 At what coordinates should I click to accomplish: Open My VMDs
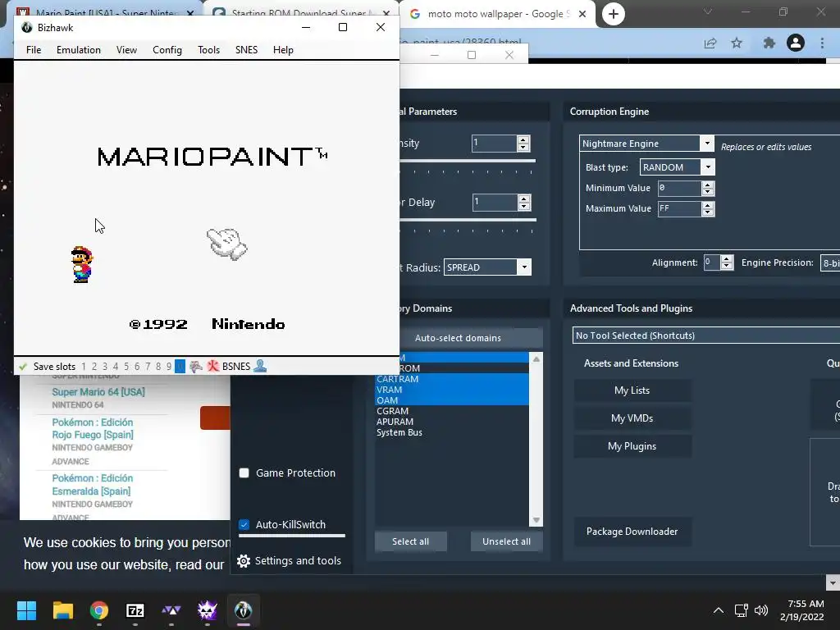[x=632, y=418]
